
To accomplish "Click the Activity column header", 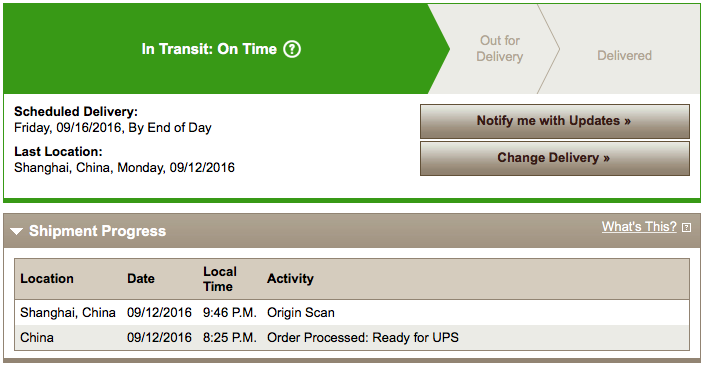I will click(x=290, y=278).
